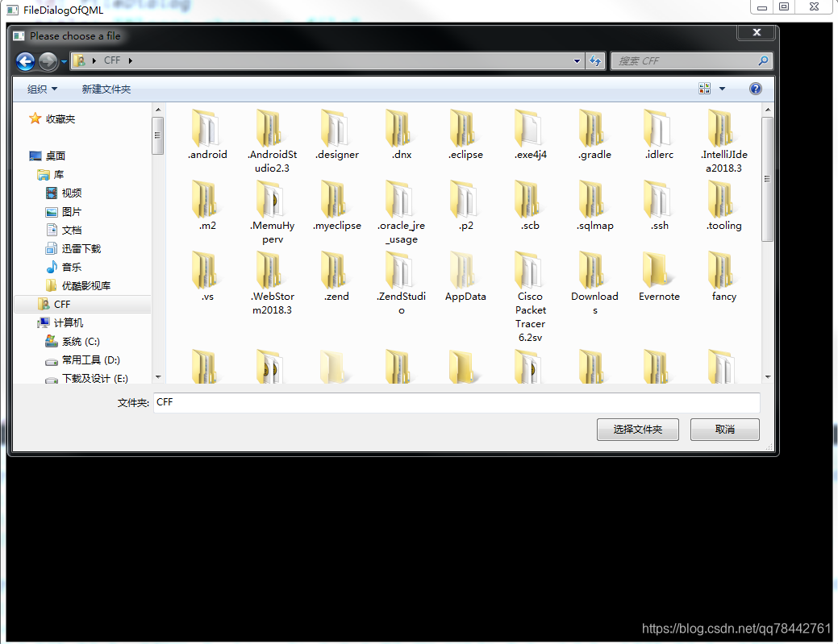
Task: Select the .android folder
Action: coord(207,135)
